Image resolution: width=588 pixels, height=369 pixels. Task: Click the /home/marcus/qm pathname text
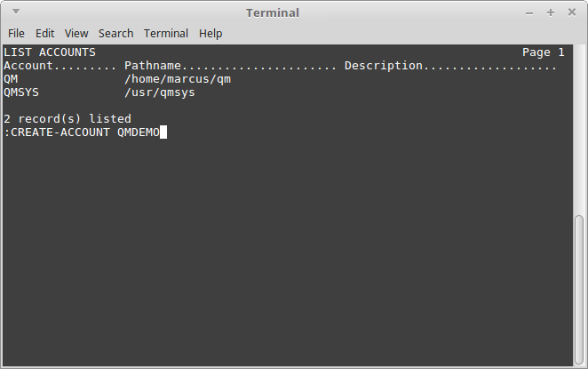[x=178, y=79]
